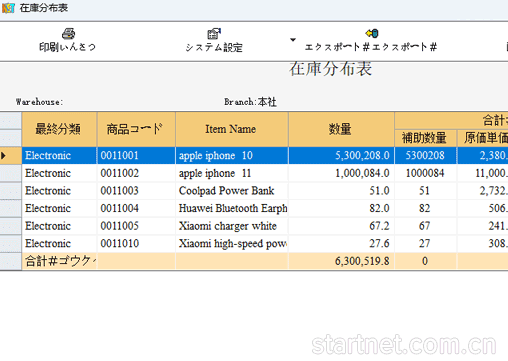Screen dimensions: 508x361
Task: Click the 合計 total row label
Action: pos(59,261)
